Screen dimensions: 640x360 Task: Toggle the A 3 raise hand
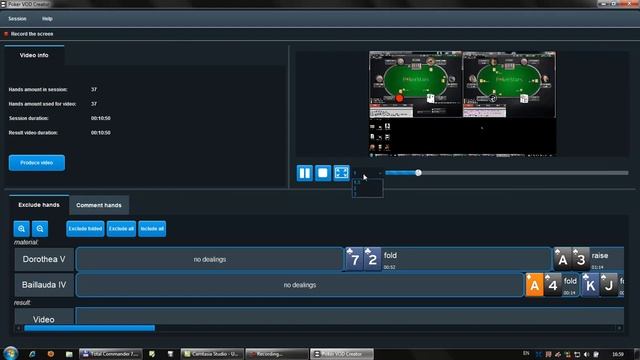point(589,259)
